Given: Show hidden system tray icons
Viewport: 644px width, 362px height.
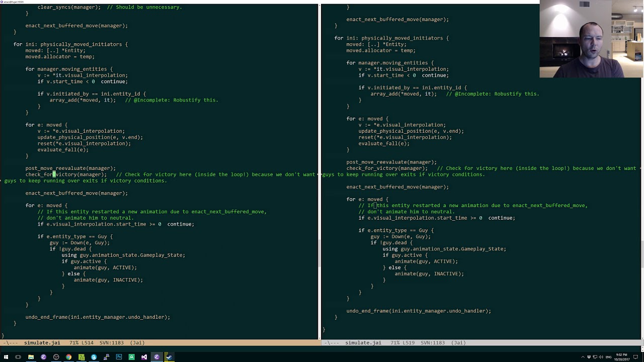Looking at the screenshot, I should pos(583,357).
